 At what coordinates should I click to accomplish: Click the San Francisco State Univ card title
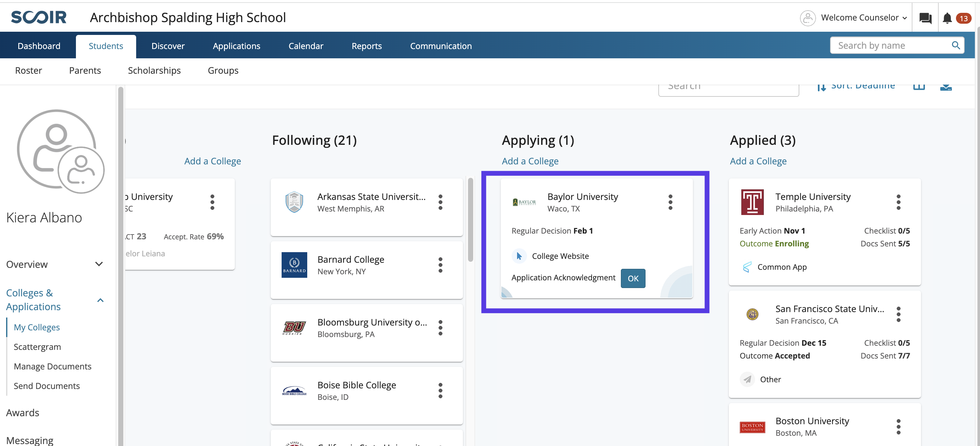829,309
